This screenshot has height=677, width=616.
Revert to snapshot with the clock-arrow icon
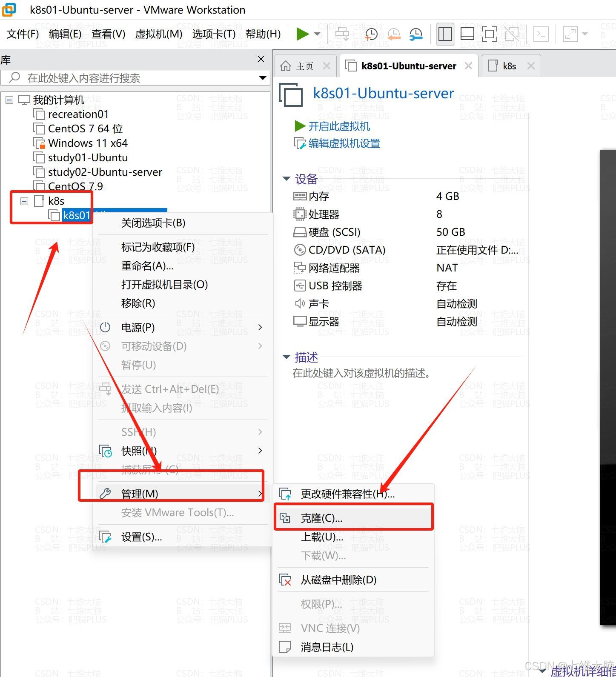coord(393,34)
